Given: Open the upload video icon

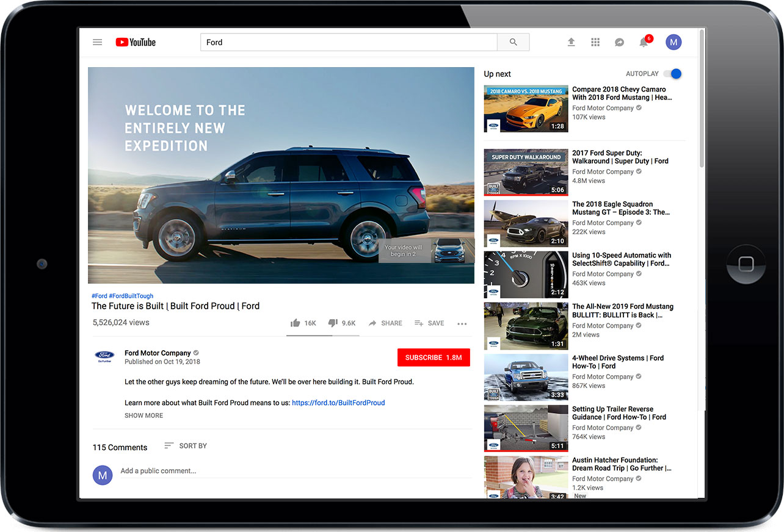Looking at the screenshot, I should (x=571, y=42).
